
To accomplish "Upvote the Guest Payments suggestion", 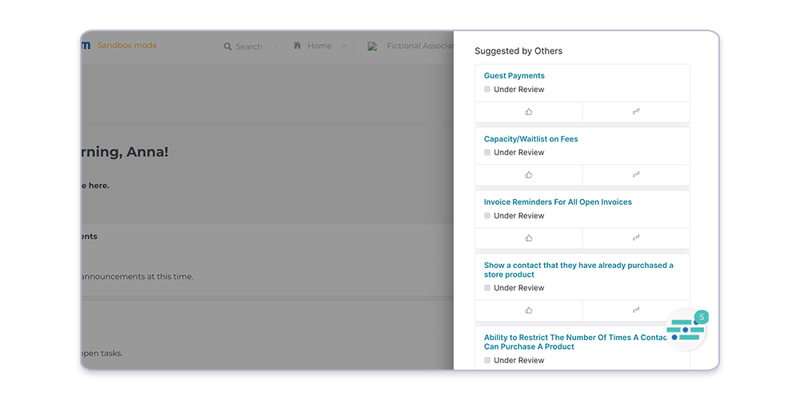I will pos(529,112).
